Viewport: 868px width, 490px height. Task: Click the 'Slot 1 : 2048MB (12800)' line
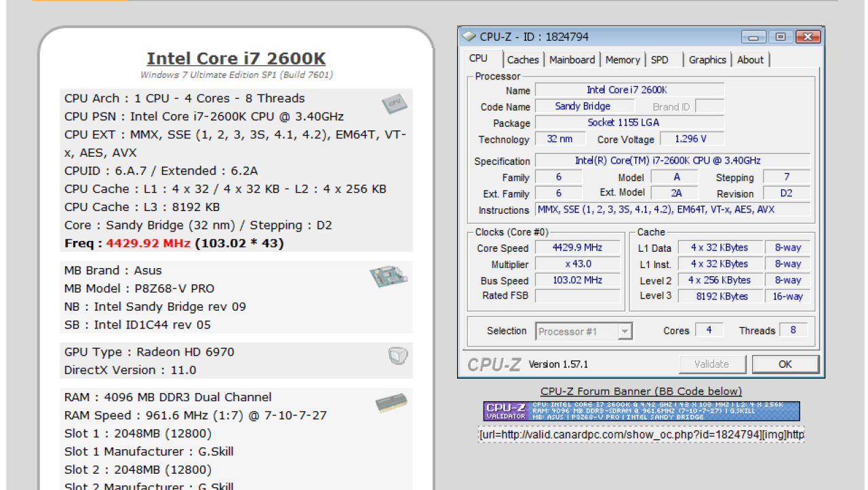point(138,434)
